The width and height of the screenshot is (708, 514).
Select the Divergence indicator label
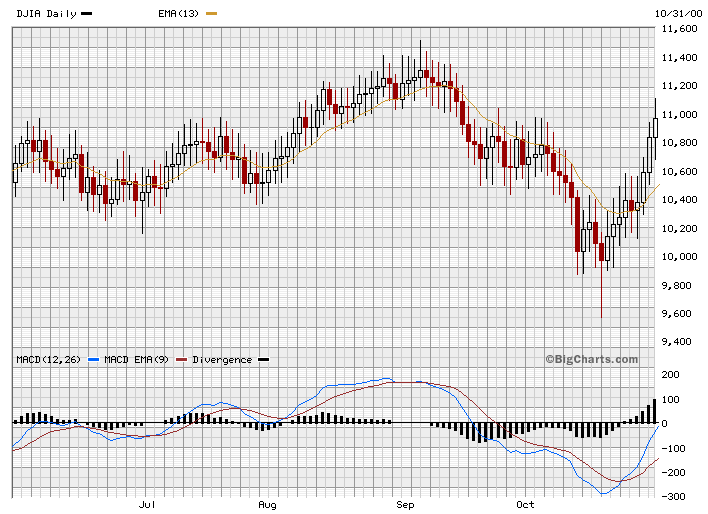[x=222, y=359]
